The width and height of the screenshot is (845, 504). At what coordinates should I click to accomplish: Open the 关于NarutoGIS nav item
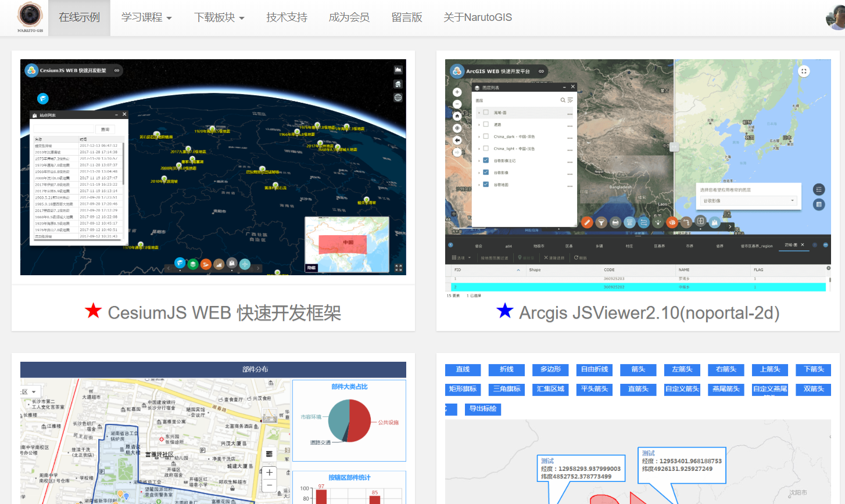click(478, 17)
